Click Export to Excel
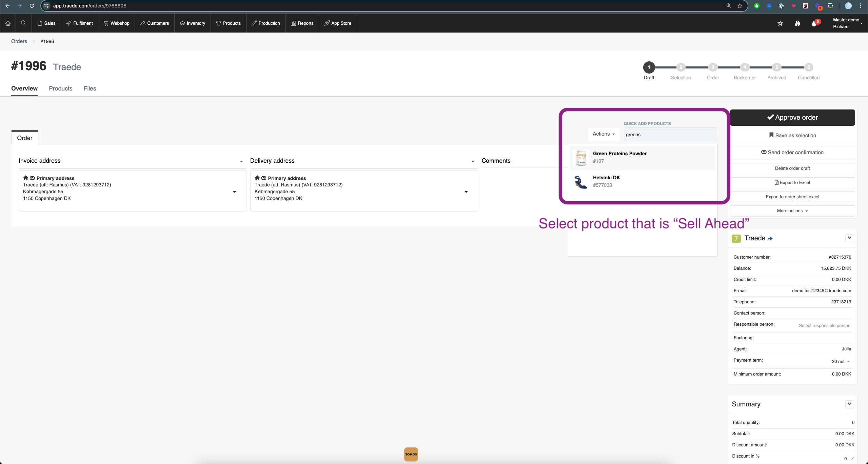The width and height of the screenshot is (868, 464). click(x=792, y=183)
